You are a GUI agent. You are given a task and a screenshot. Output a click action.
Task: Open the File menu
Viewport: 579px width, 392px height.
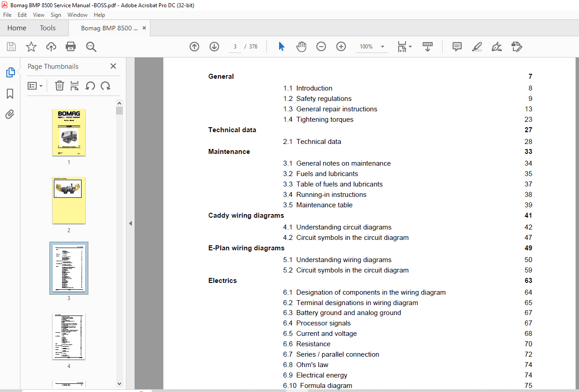7,15
